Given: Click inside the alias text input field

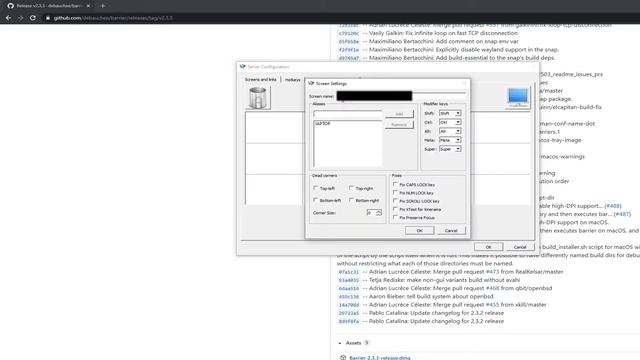Looking at the screenshot, I should (x=348, y=114).
